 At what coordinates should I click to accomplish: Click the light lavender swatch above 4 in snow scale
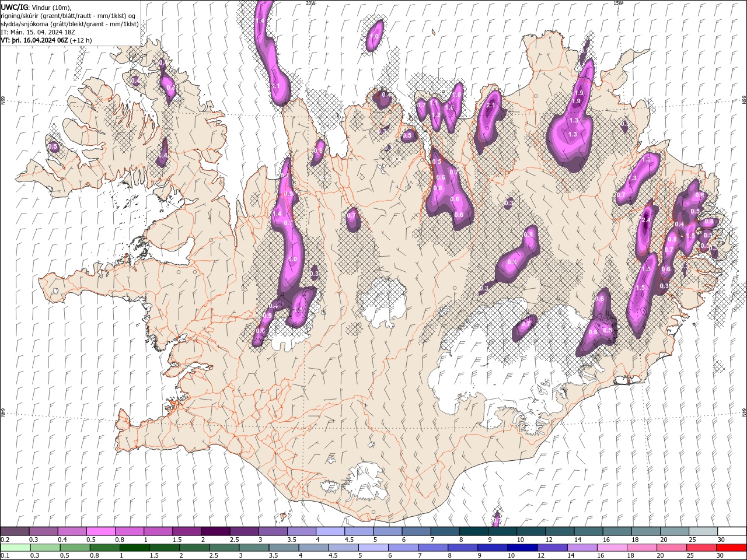(330, 531)
